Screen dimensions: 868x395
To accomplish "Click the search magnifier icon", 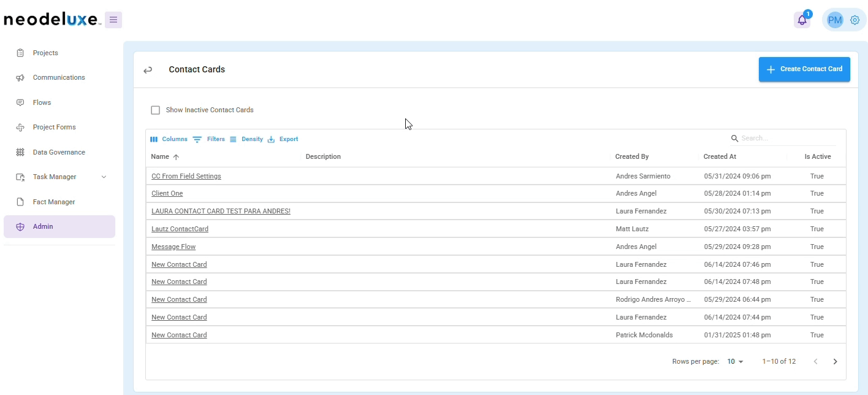I will point(734,139).
